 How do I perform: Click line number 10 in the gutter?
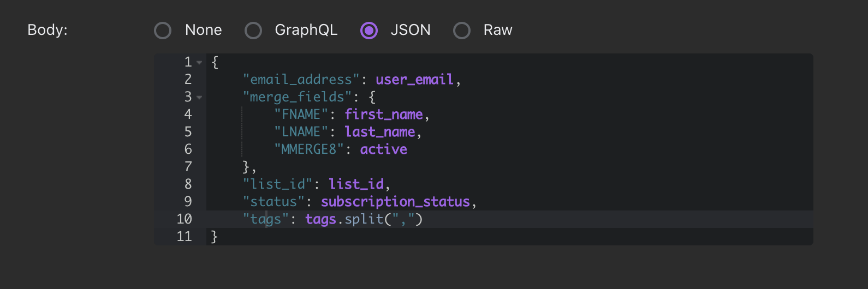185,219
